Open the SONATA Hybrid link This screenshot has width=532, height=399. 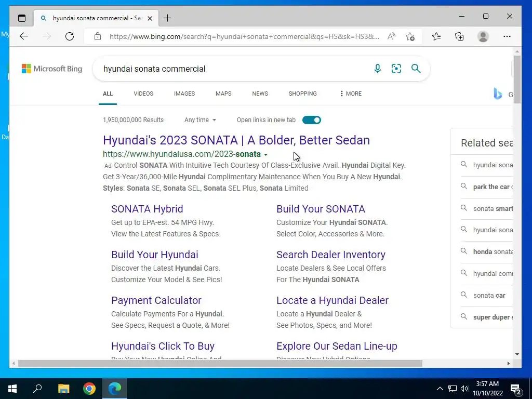pos(147,209)
